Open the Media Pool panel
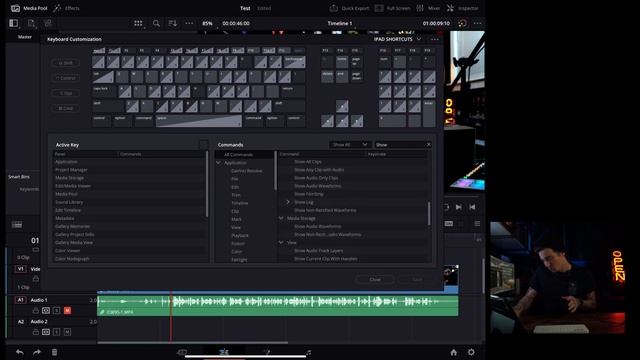 (x=29, y=8)
